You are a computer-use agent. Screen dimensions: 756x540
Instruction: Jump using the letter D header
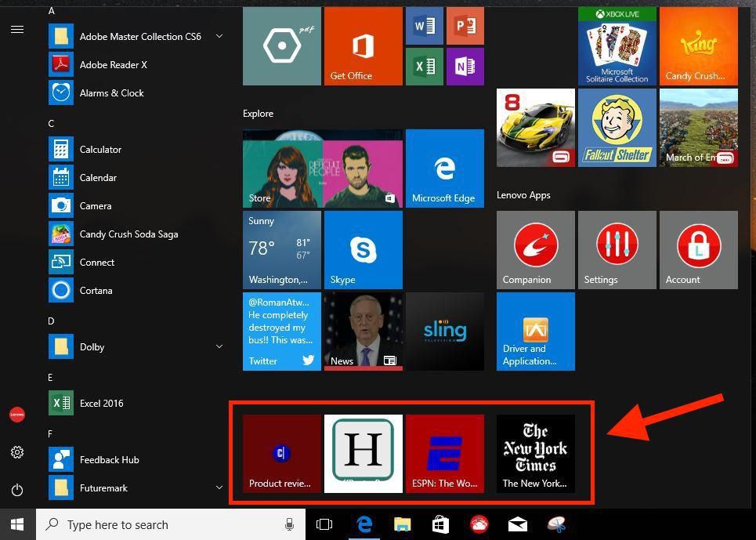[x=51, y=321]
